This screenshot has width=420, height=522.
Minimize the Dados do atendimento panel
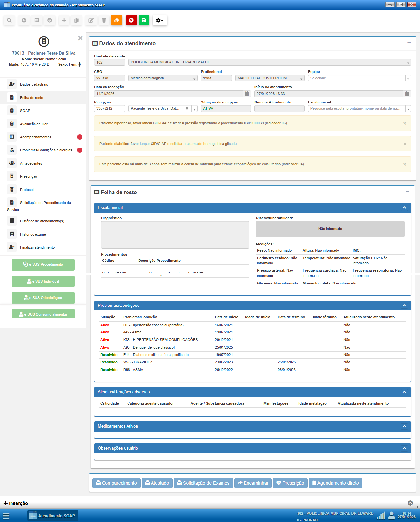click(409, 43)
